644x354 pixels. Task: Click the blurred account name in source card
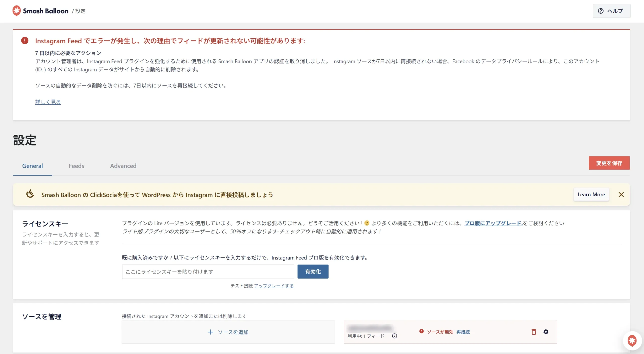pos(370,328)
